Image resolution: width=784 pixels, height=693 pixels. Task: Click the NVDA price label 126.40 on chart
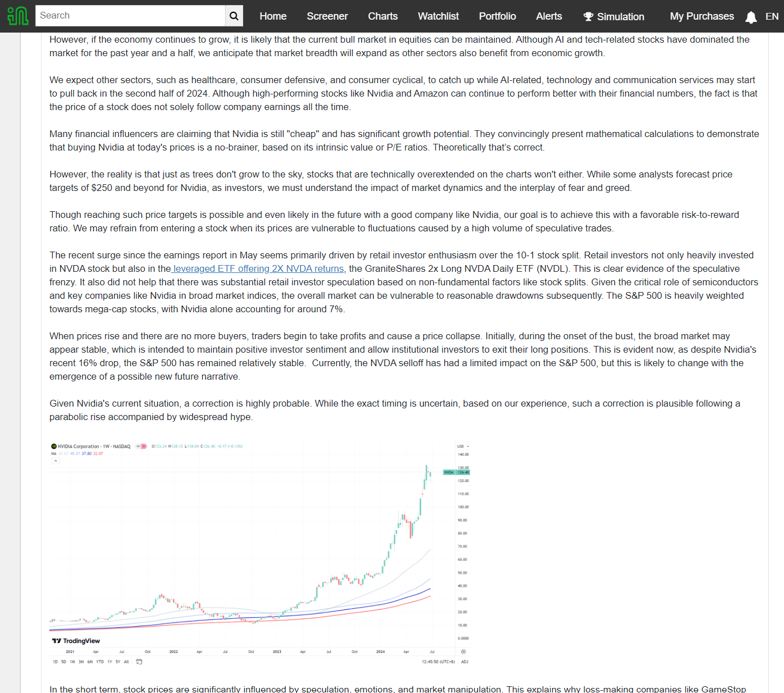coord(457,472)
